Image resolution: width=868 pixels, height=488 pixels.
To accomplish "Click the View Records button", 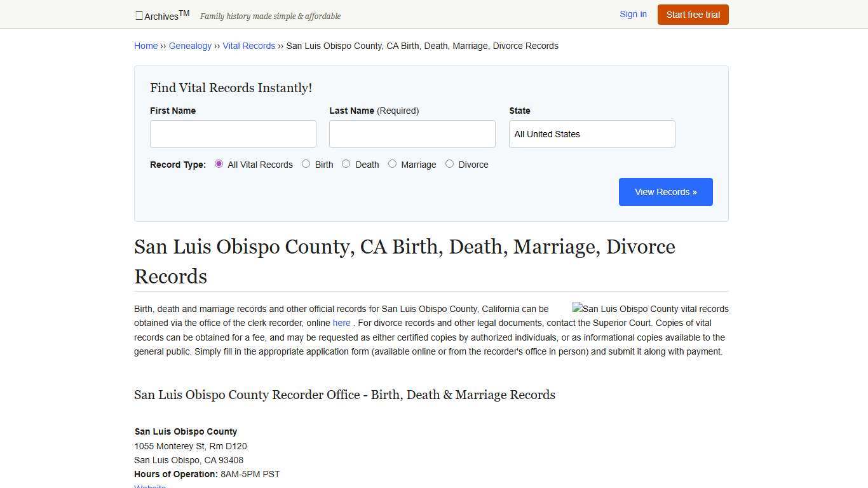I will click(x=665, y=191).
